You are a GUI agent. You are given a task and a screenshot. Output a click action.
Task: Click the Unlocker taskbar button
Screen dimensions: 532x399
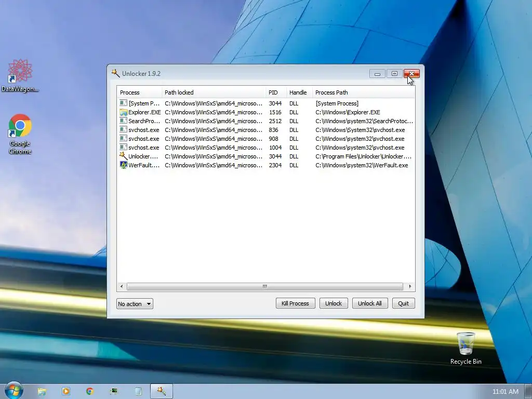pos(162,391)
